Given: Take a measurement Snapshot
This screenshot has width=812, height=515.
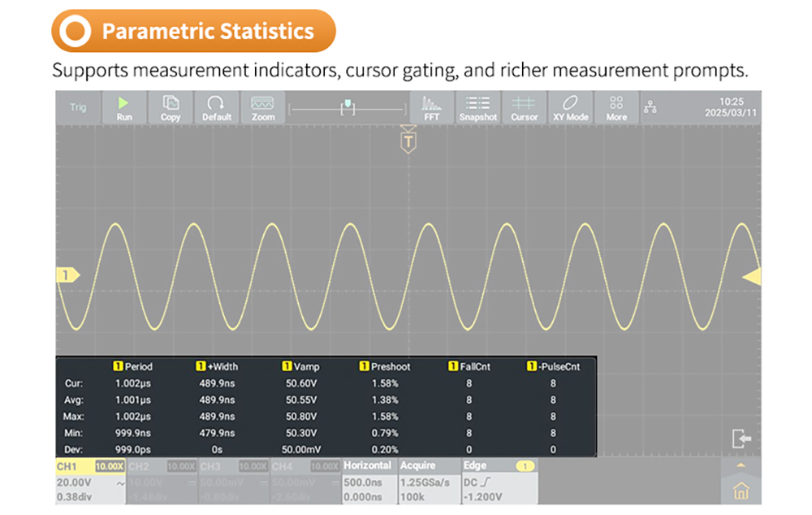Looking at the screenshot, I should (x=477, y=107).
